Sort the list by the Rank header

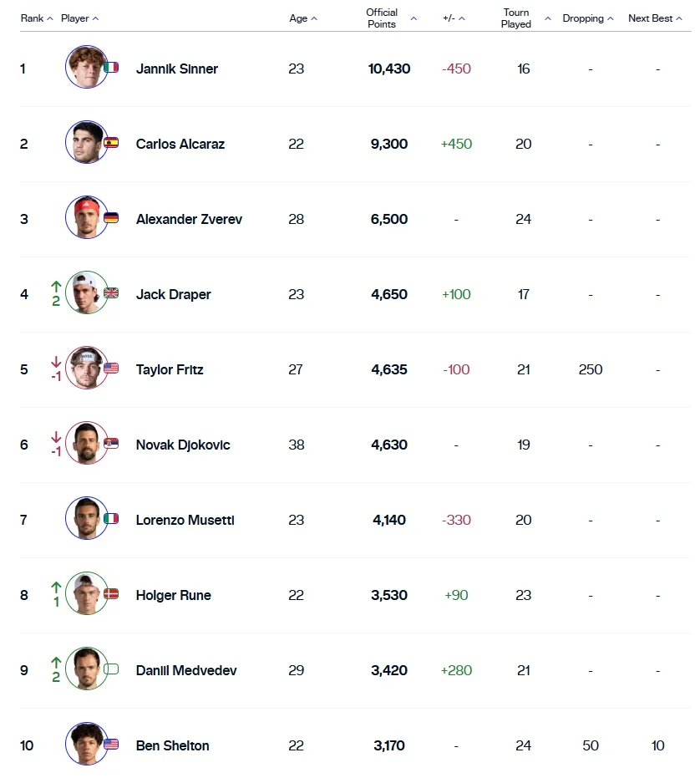[37, 18]
